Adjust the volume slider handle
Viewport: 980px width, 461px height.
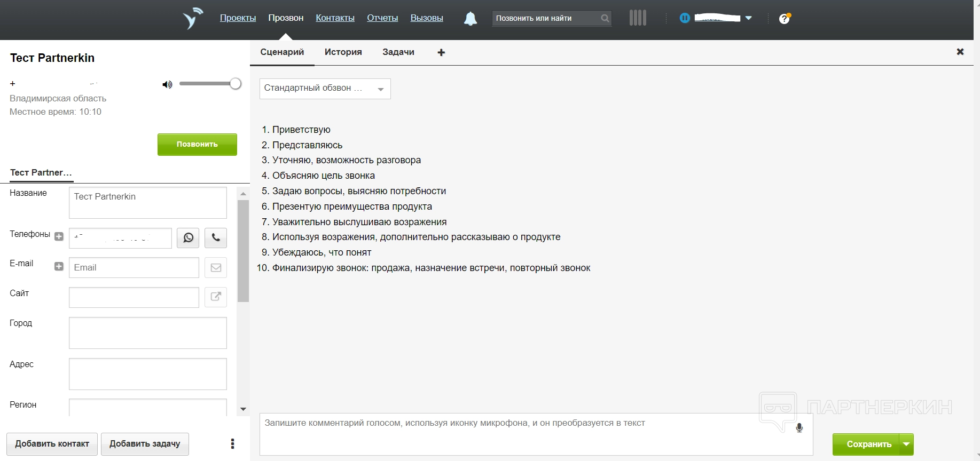point(235,84)
